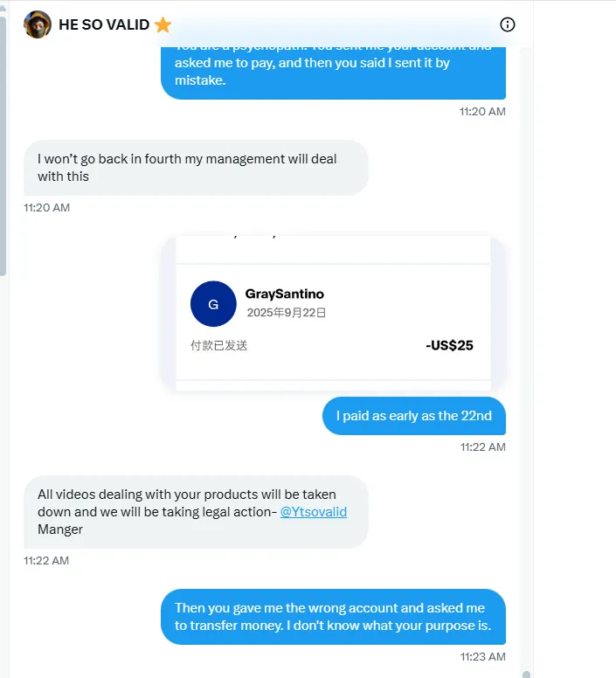Click the -US$25 amount in the receipt

coord(449,345)
